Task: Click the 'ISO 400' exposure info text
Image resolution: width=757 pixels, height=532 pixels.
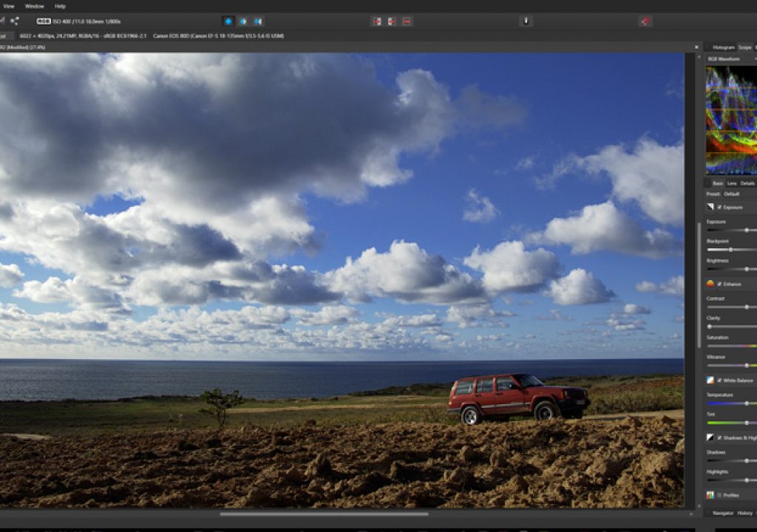Action: [61, 21]
